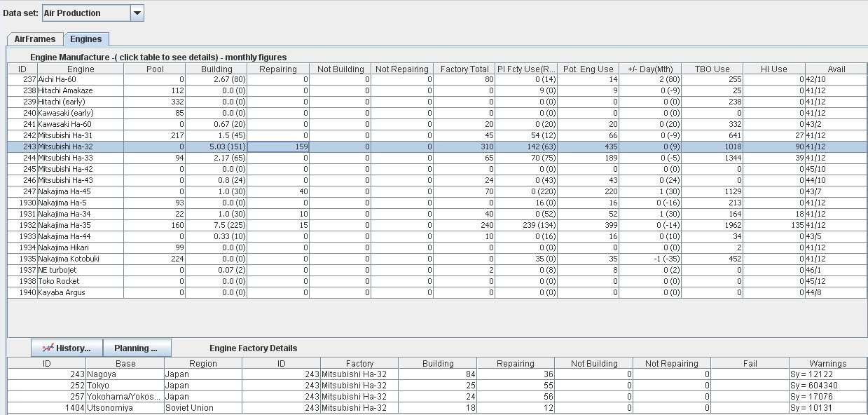The height and width of the screenshot is (415, 868).
Task: Select the Hitachi (early) engine row
Action: (437, 102)
